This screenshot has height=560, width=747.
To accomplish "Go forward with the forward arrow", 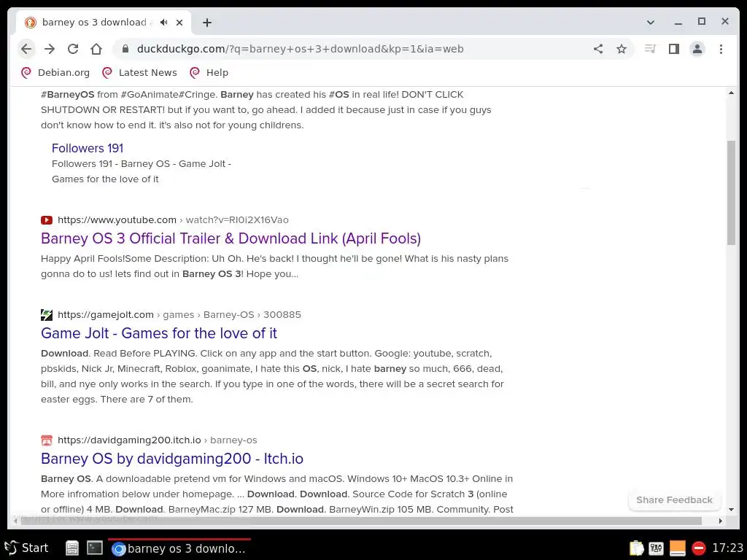I will point(50,49).
